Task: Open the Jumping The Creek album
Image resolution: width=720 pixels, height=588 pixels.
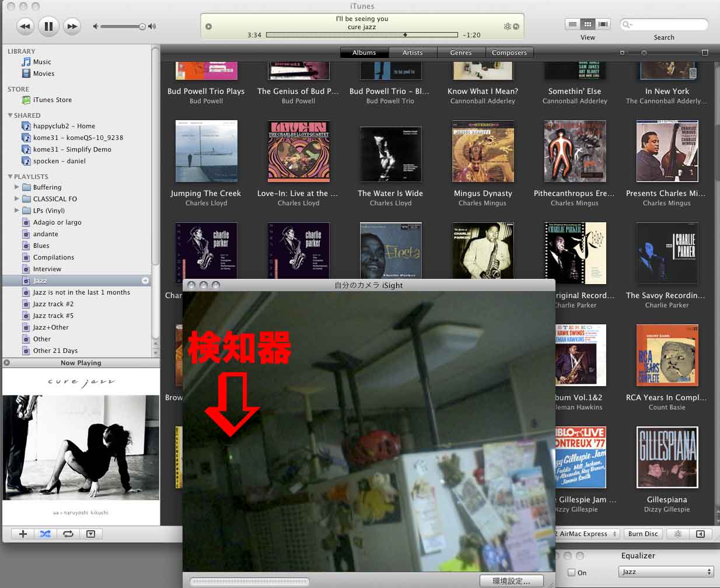Action: [206, 151]
